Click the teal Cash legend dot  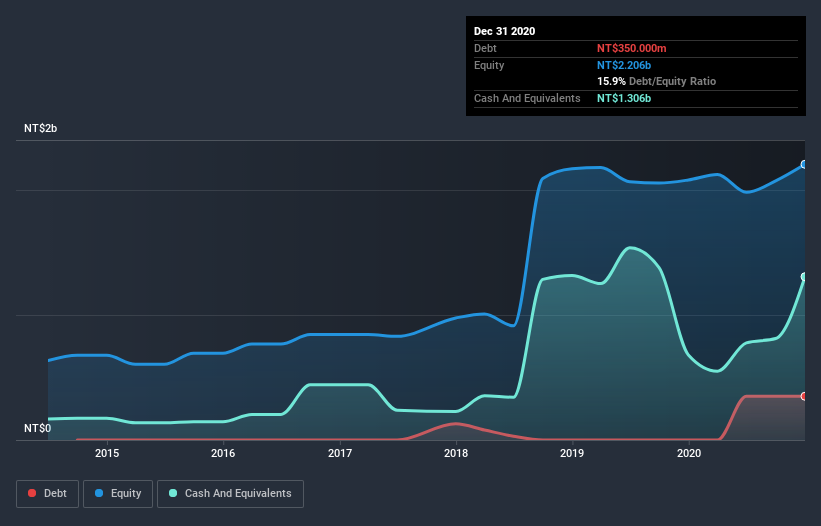[173, 493]
